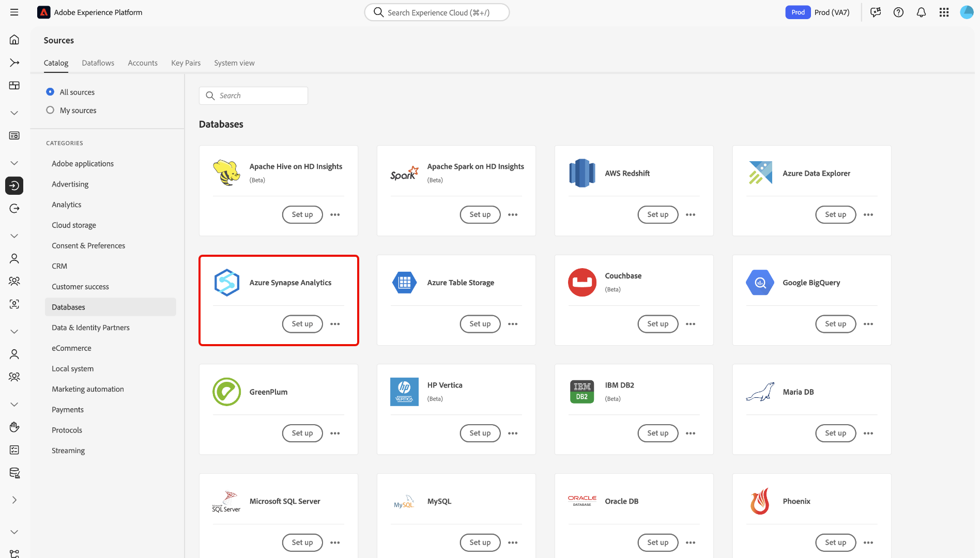Image resolution: width=980 pixels, height=558 pixels.
Task: Open more options for Azure Synapse Analytics
Action: 335,324
